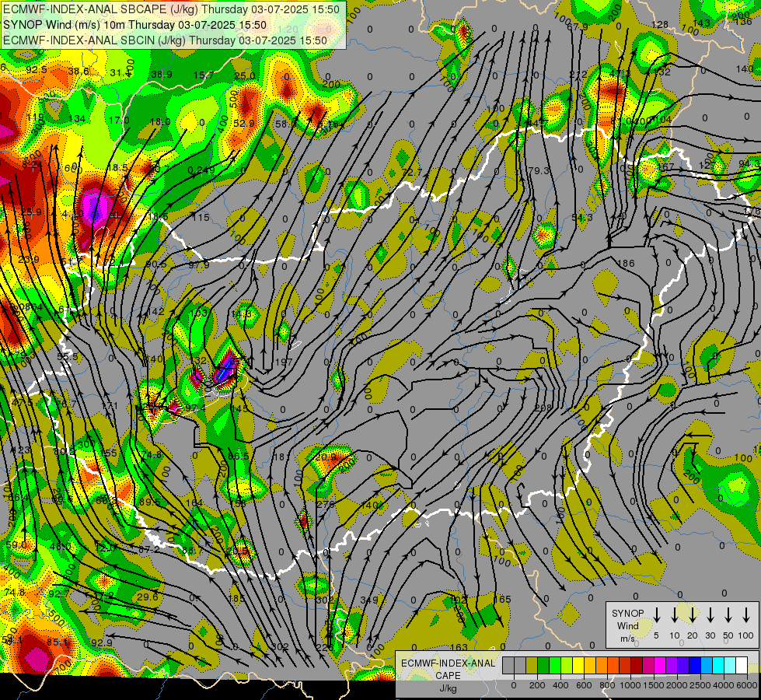The width and height of the screenshot is (761, 700).
Task: Click the '6000' tick label of CAPE legend
Action: (x=748, y=685)
